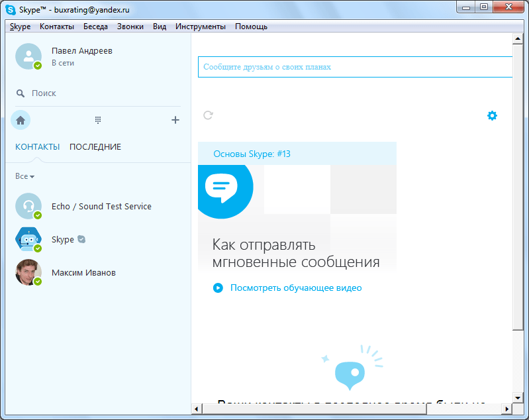Screen dimensions: 529x420
Task: Open the Помощь menu
Action: click(x=252, y=26)
